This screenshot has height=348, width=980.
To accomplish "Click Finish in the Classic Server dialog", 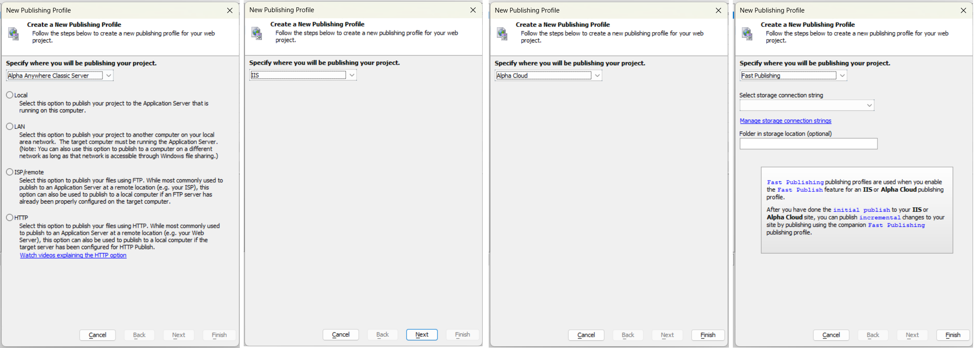I will 219,335.
